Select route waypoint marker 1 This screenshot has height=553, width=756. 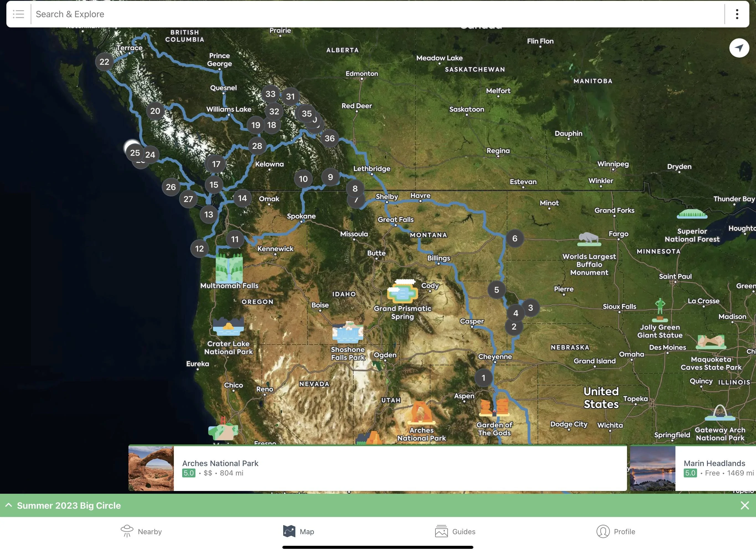click(x=483, y=378)
